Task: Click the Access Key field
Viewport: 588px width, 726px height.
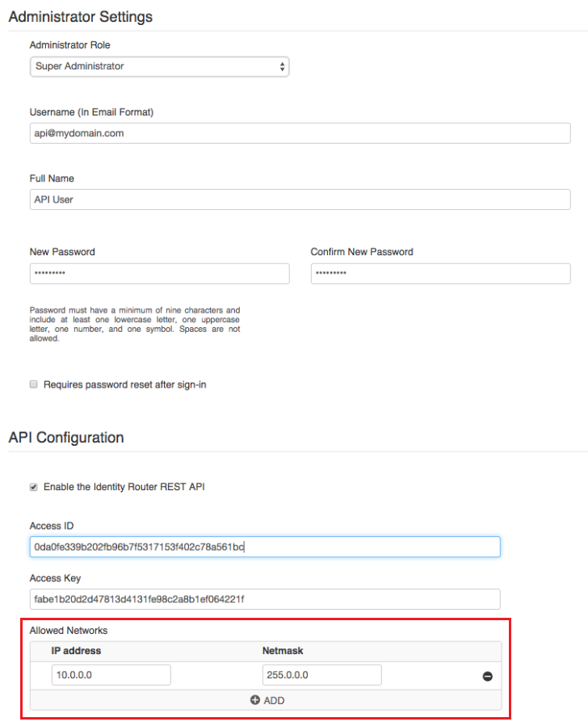Action: 265,599
